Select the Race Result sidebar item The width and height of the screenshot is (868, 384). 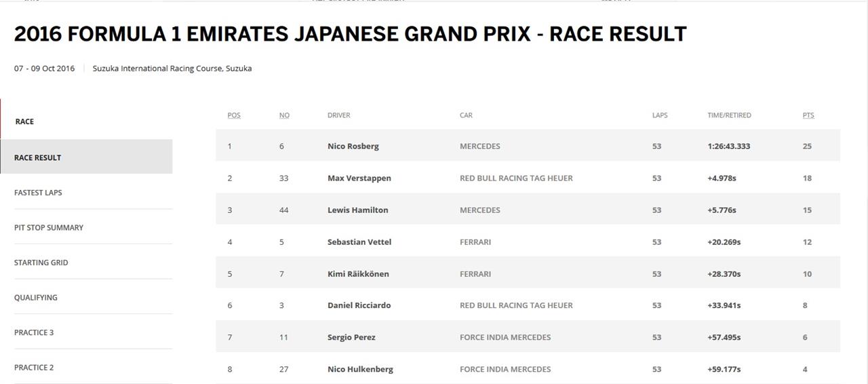coord(86,157)
